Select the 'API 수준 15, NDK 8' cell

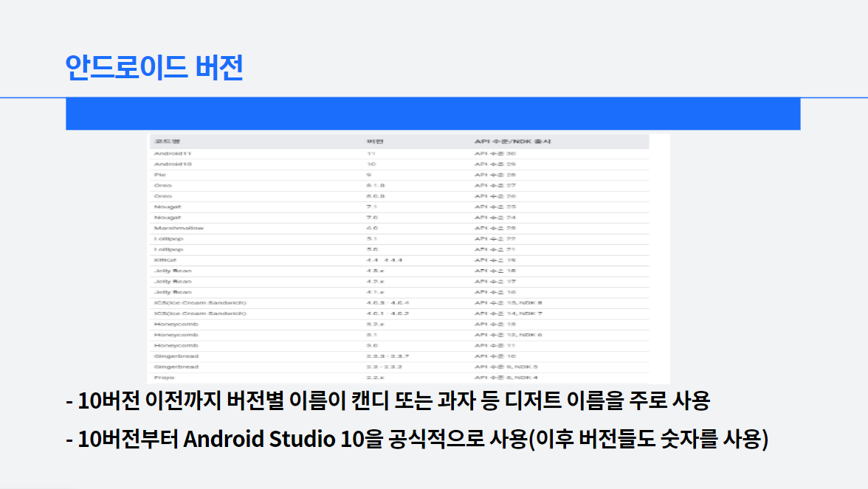[x=508, y=303]
